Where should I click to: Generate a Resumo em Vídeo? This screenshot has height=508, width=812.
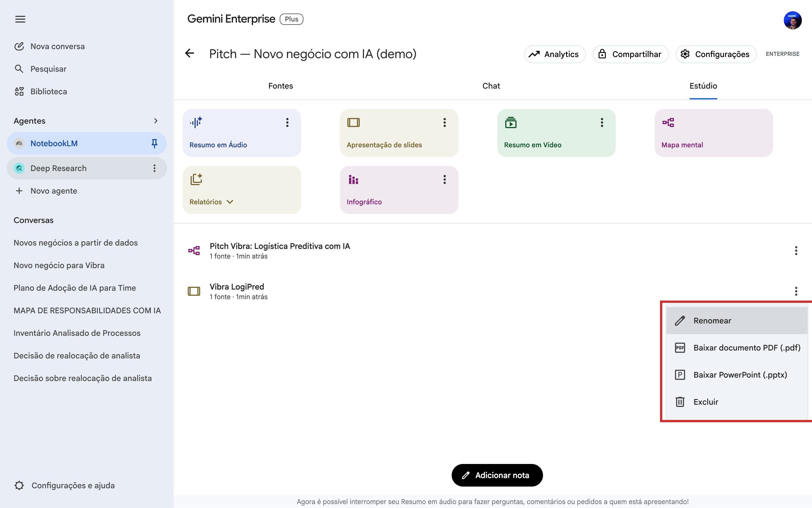(556, 133)
